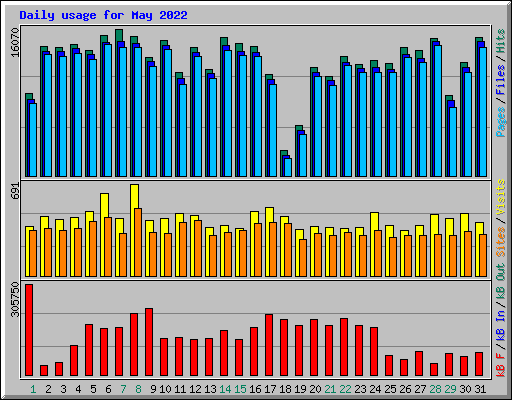Viewport: 512px width, 400px height.
Task: Click day 1 on the x-axis
Action: pyautogui.click(x=33, y=389)
